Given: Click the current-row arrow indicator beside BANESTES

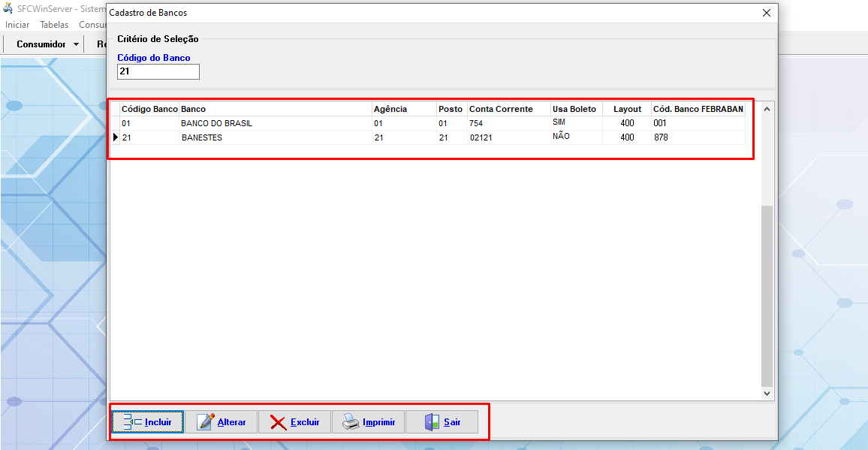Looking at the screenshot, I should click(116, 137).
